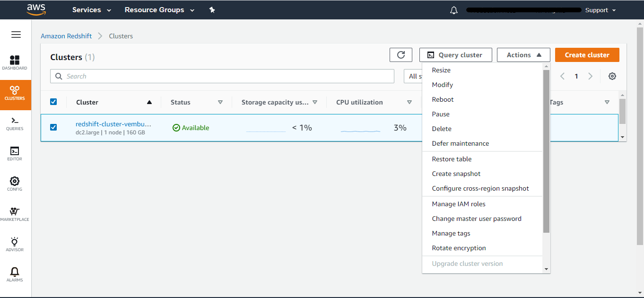Uncheck the redshift-cluster-vembu row checkbox
The height and width of the screenshot is (298, 644).
[x=53, y=127]
